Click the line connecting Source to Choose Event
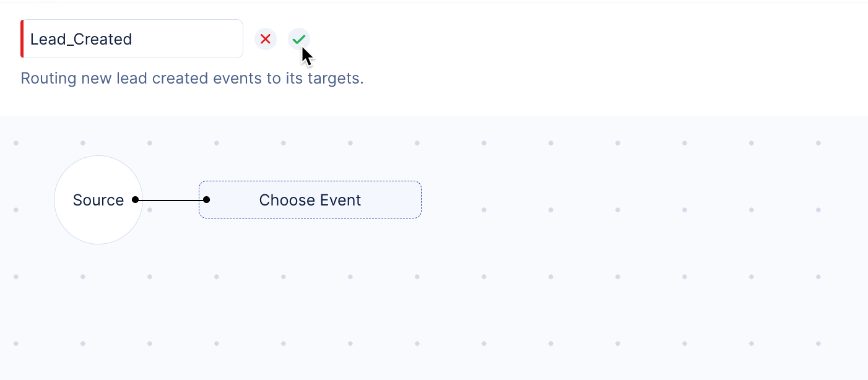The height and width of the screenshot is (380, 868). click(x=171, y=200)
